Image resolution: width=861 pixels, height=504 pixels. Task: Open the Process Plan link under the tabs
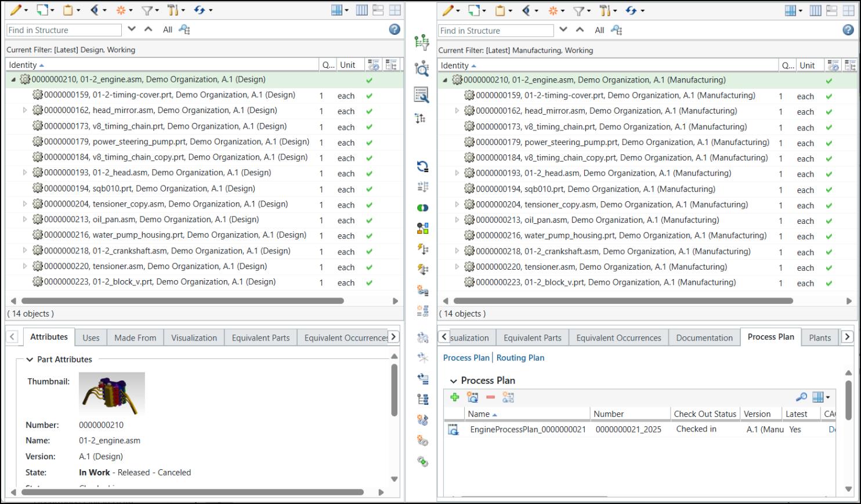pyautogui.click(x=466, y=358)
